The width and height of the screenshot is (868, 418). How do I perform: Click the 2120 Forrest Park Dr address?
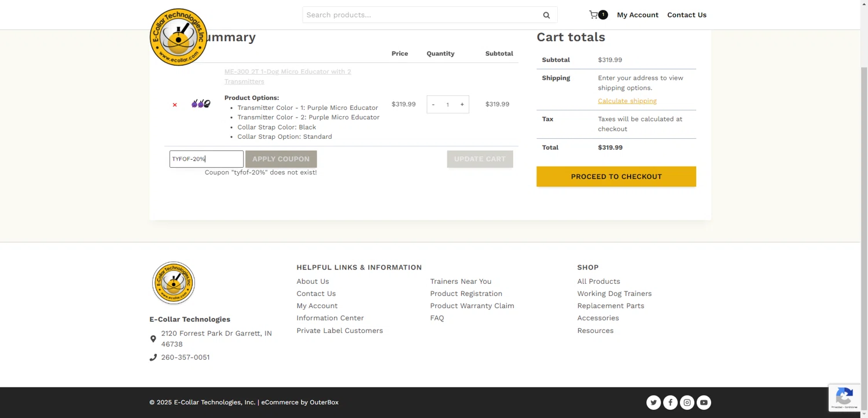pyautogui.click(x=216, y=339)
